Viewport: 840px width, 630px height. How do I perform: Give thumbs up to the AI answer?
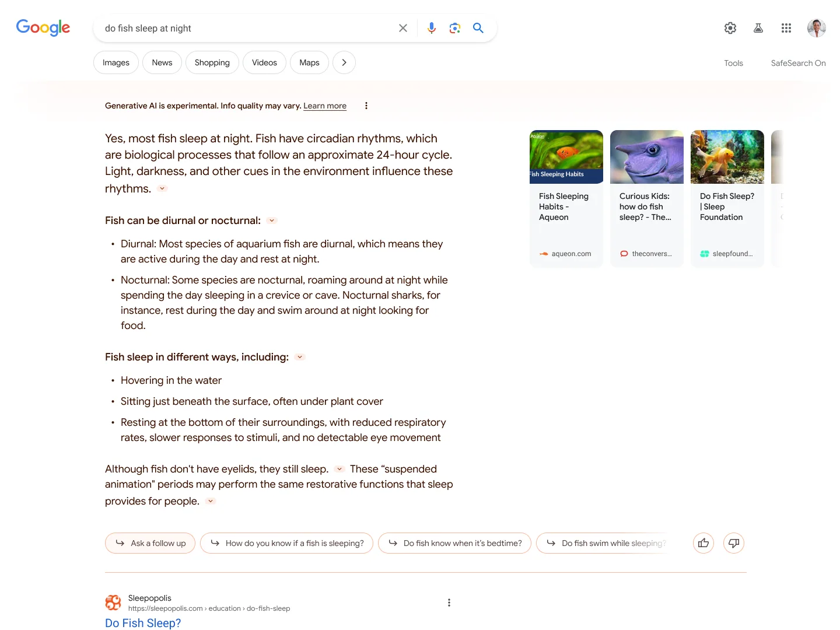pyautogui.click(x=703, y=543)
